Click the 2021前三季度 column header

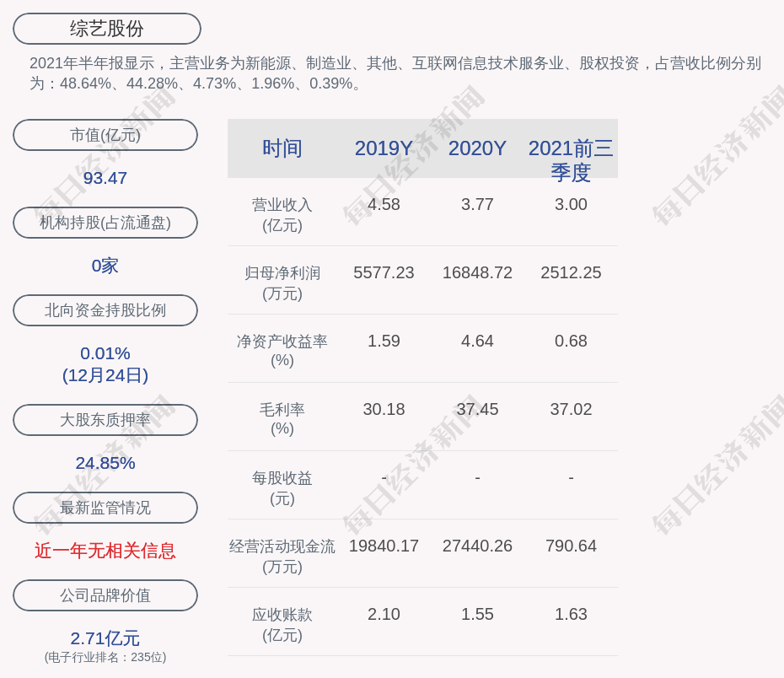click(x=571, y=159)
